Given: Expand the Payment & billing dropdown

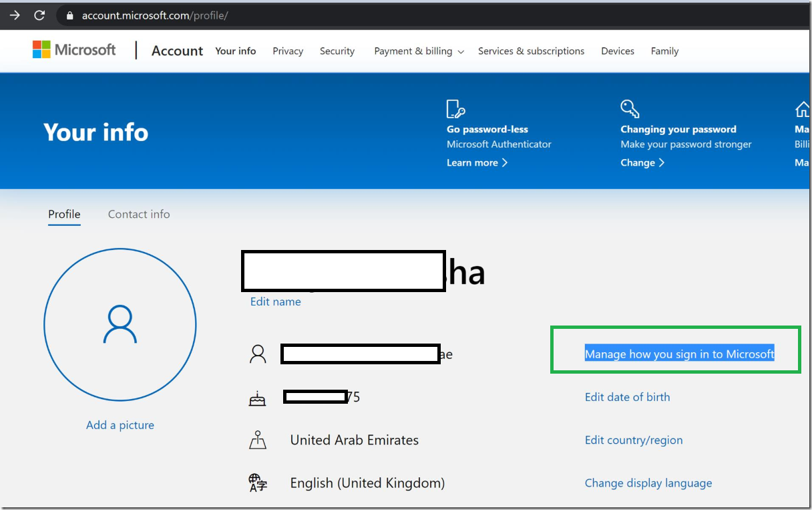Looking at the screenshot, I should (419, 51).
